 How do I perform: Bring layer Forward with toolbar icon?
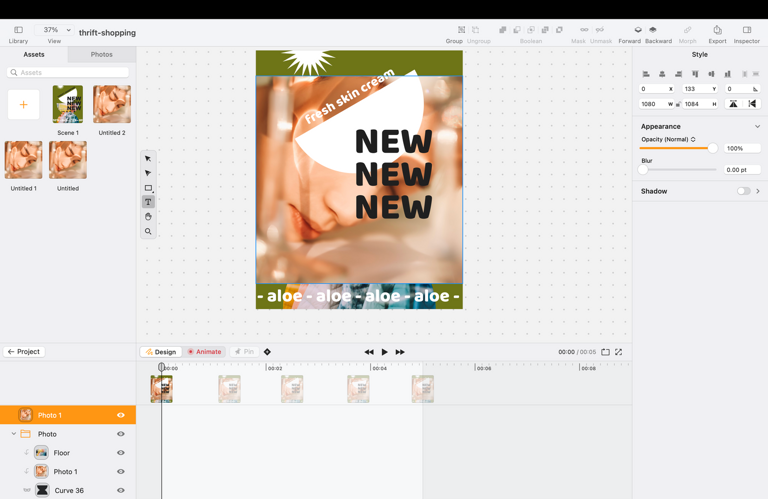tap(638, 30)
